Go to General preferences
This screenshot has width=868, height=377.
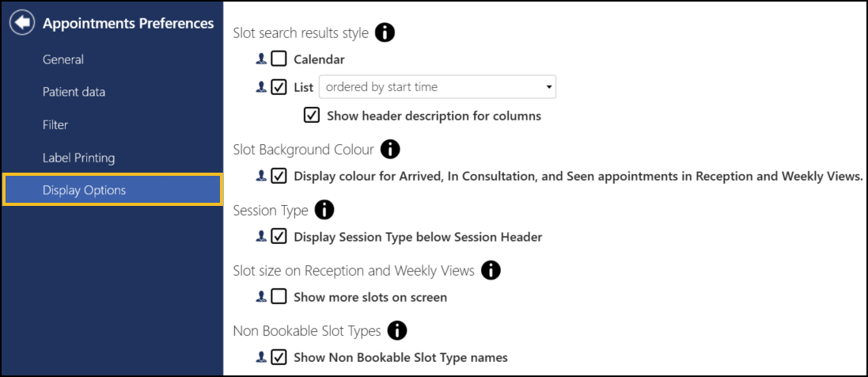click(63, 59)
